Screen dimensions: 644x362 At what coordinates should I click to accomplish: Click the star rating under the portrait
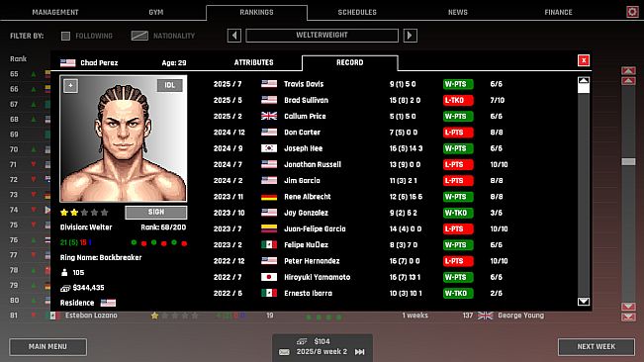pyautogui.click(x=84, y=213)
